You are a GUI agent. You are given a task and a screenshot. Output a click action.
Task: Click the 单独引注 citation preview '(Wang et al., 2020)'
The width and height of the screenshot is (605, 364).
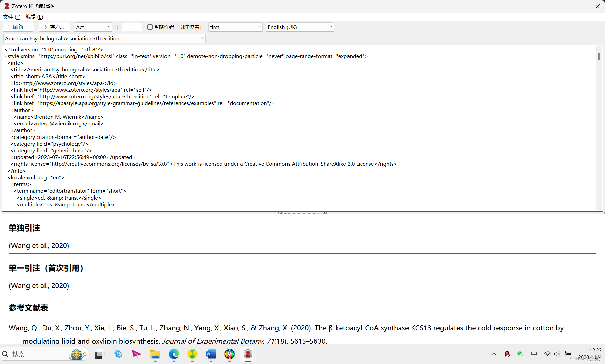point(39,245)
